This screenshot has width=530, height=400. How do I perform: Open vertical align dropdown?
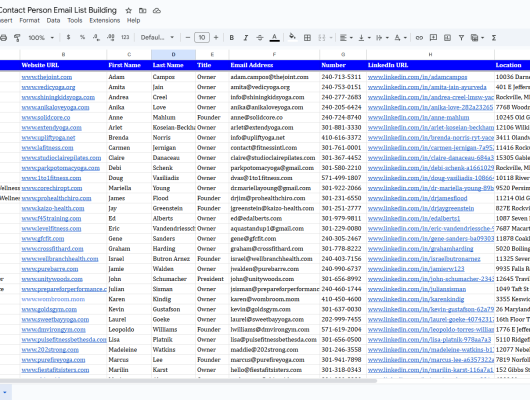tap(364, 38)
